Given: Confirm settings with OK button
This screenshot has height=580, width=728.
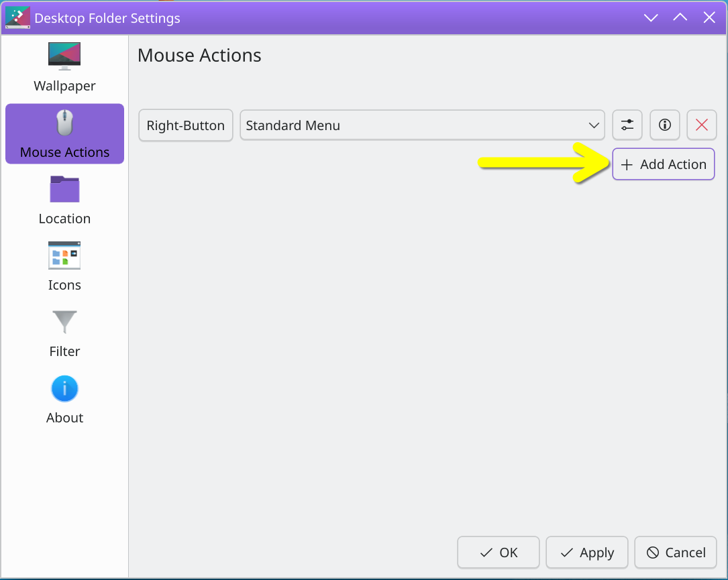Looking at the screenshot, I should (x=499, y=553).
